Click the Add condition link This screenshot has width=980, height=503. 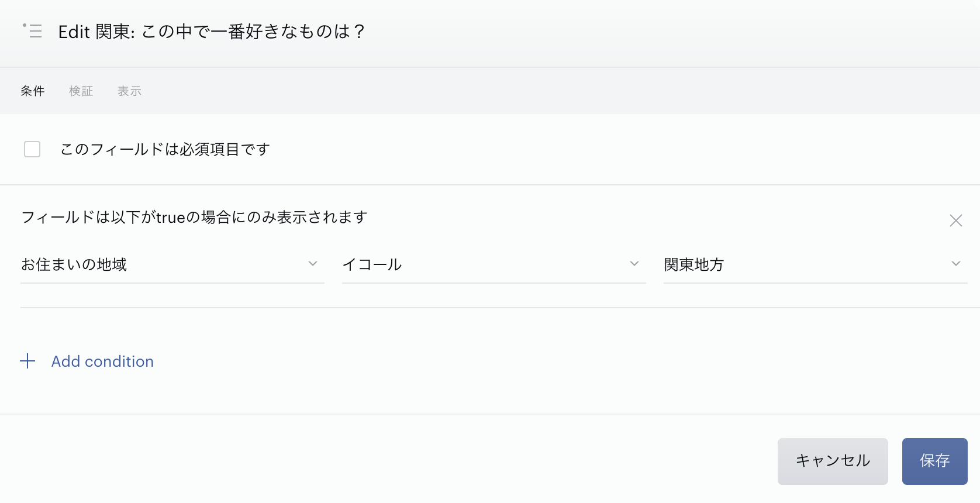tap(102, 361)
